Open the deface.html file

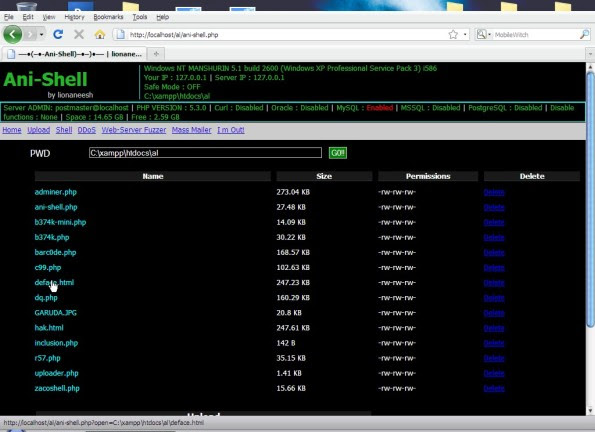pyautogui.click(x=54, y=282)
